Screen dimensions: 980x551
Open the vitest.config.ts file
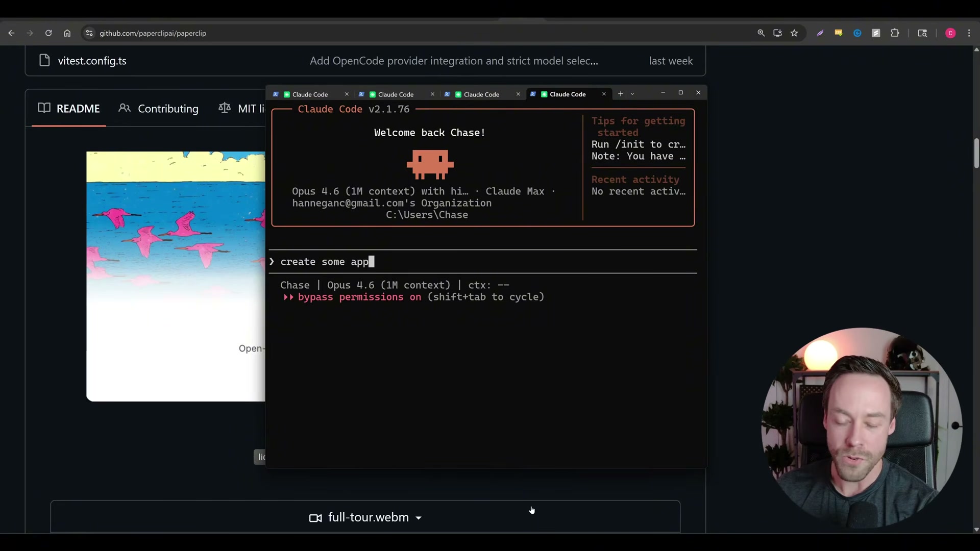92,61
